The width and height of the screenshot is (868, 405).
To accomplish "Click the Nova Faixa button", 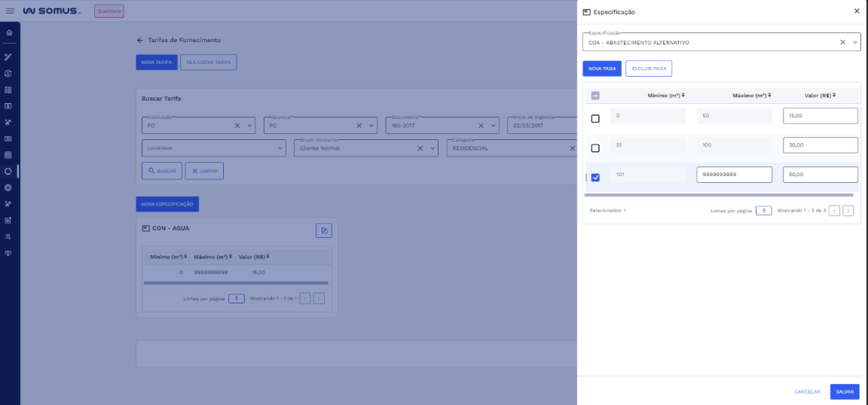I will (601, 69).
